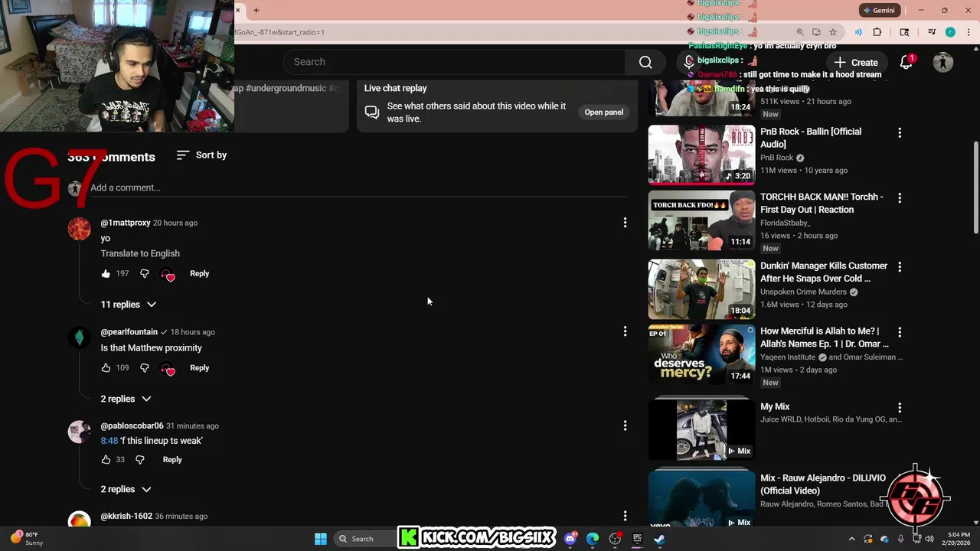Open more options for TORCHH BACK MAN video
This screenshot has height=551, width=980.
pos(900,197)
